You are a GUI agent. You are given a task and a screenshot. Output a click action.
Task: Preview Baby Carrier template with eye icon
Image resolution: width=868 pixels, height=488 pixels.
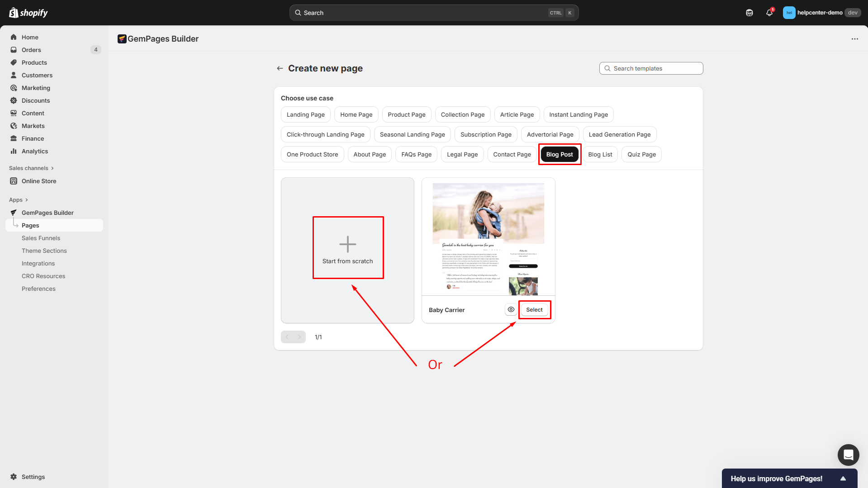(x=511, y=310)
